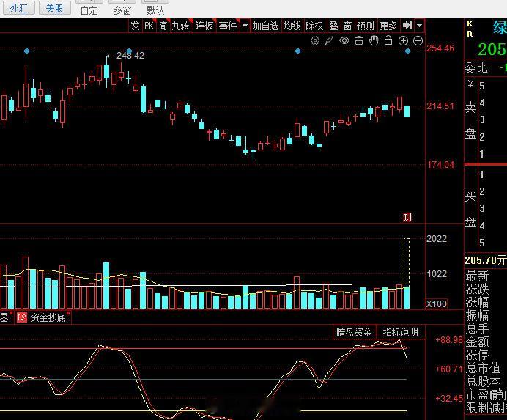Click 加自选 to add to watchlist
The image size is (507, 420).
coord(265,26)
